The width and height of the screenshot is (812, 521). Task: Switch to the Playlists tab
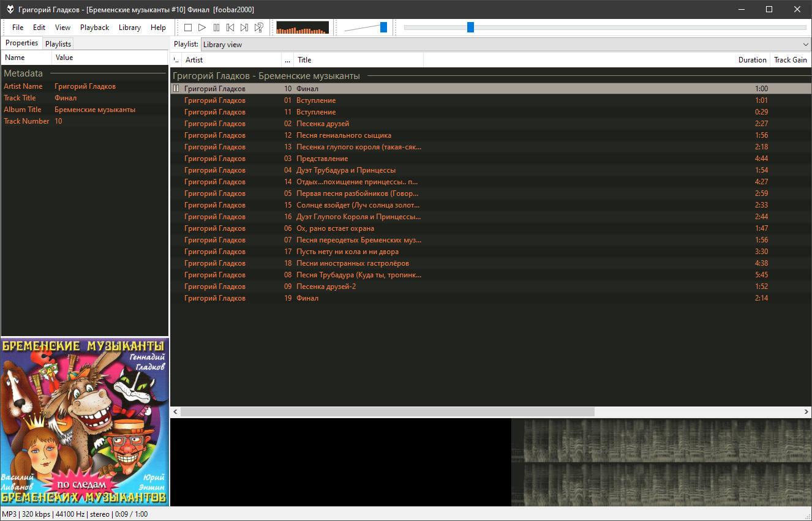coord(58,44)
